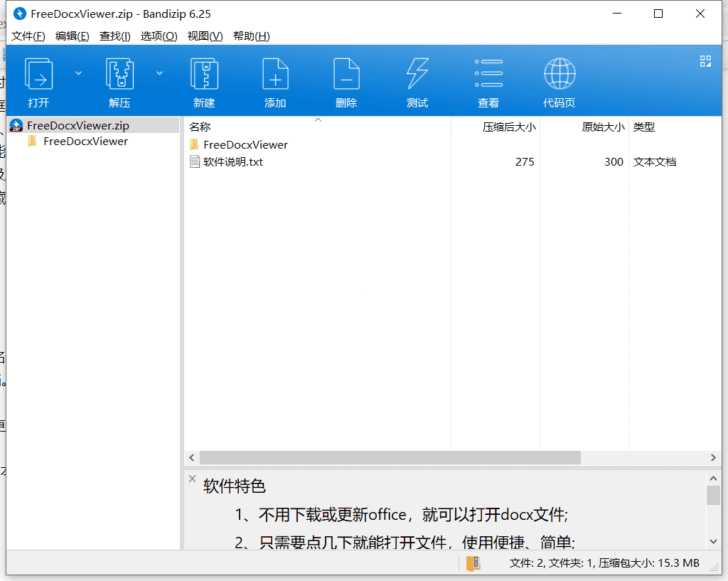The width and height of the screenshot is (728, 581).
Task: Open the 视图(V) menu
Action: pos(205,36)
